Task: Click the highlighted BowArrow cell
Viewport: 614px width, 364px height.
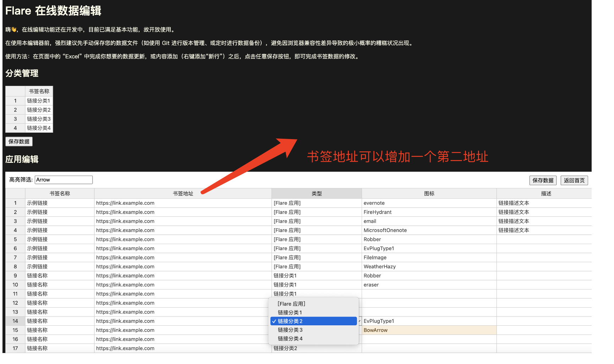Action: (429, 330)
